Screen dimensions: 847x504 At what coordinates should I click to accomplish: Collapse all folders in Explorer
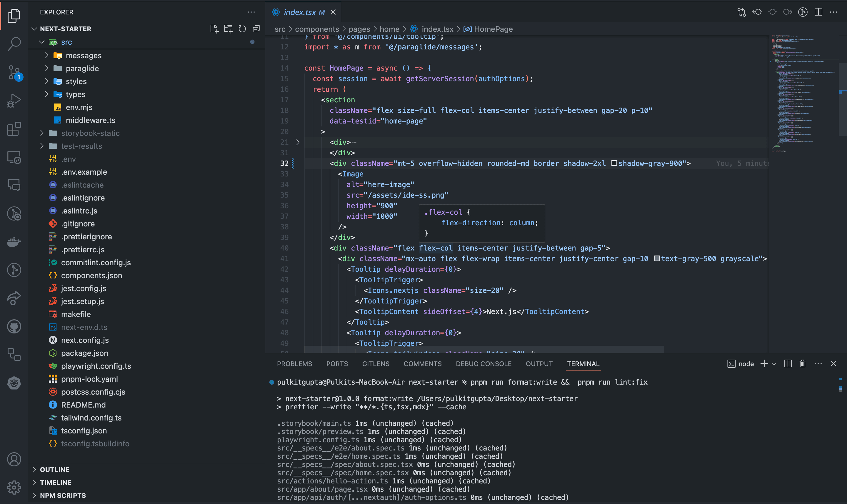pyautogui.click(x=256, y=29)
